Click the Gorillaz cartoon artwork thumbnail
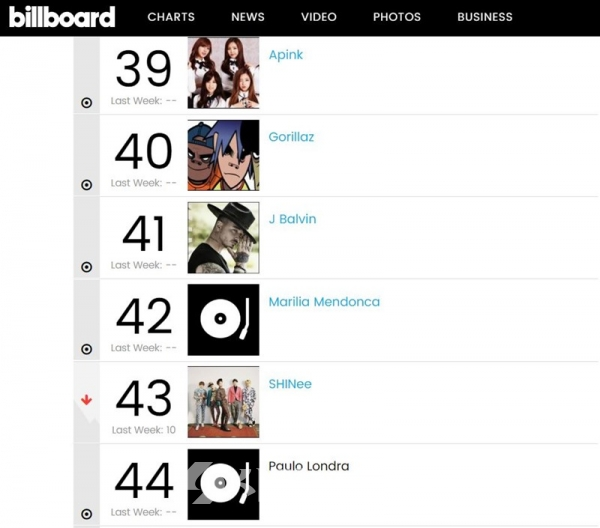This screenshot has height=528, width=600. pyautogui.click(x=223, y=155)
